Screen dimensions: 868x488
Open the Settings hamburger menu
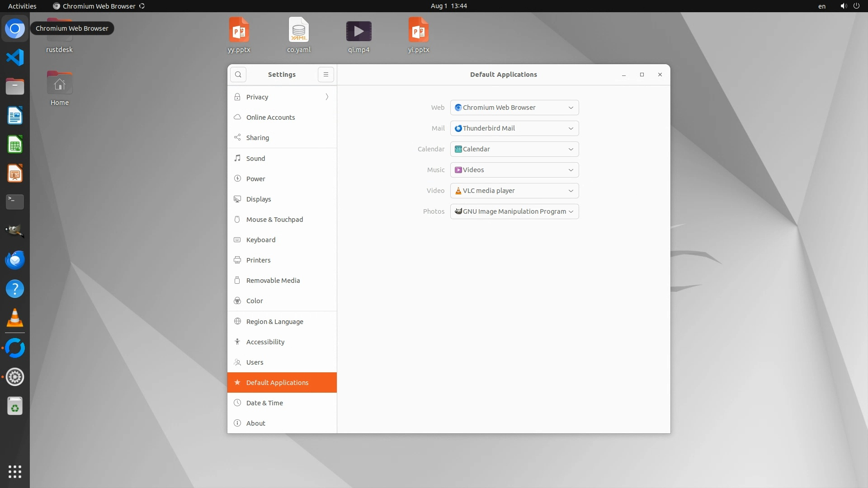tap(325, 75)
